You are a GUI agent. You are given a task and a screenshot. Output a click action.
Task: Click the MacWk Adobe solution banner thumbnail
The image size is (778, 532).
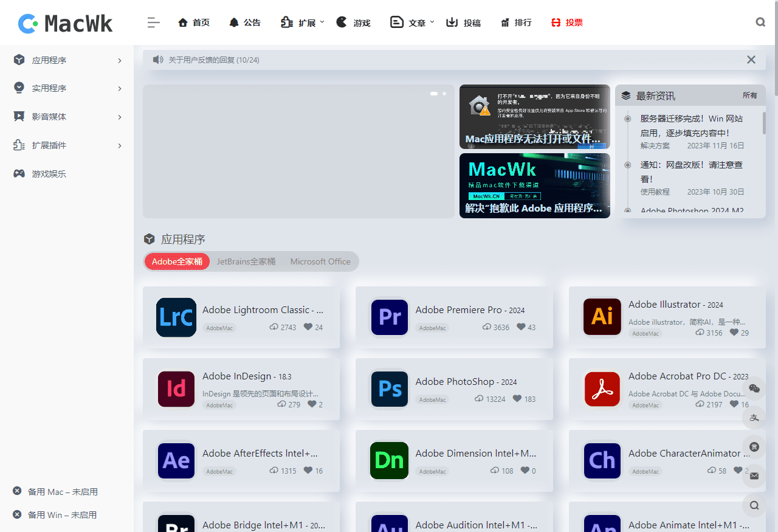tap(535, 185)
